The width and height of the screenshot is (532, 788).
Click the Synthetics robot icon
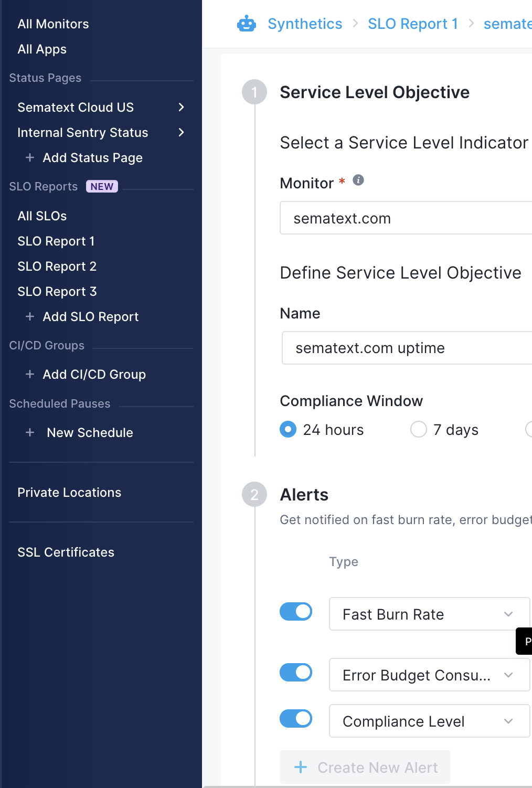pyautogui.click(x=246, y=24)
